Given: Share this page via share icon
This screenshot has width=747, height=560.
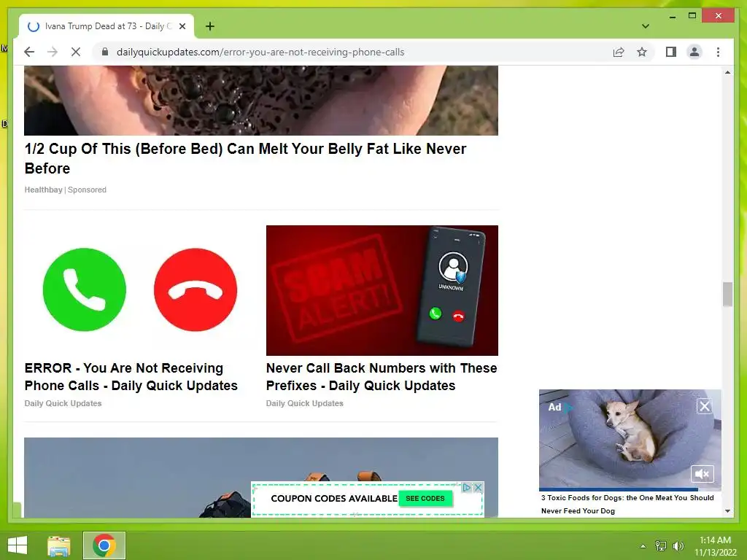Looking at the screenshot, I should [619, 52].
